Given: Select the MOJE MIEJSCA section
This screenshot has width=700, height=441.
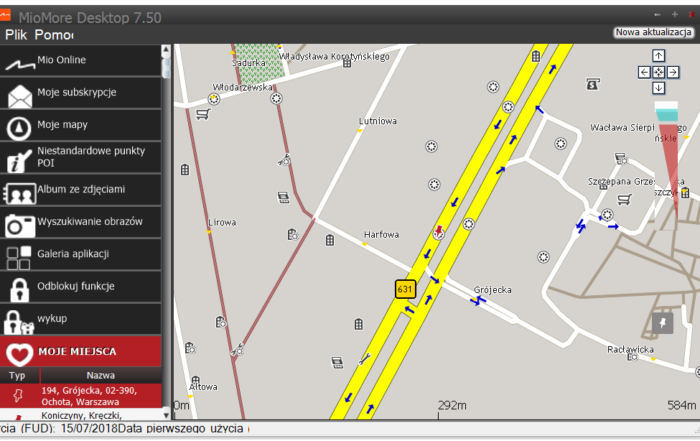Looking at the screenshot, I should pos(80,352).
